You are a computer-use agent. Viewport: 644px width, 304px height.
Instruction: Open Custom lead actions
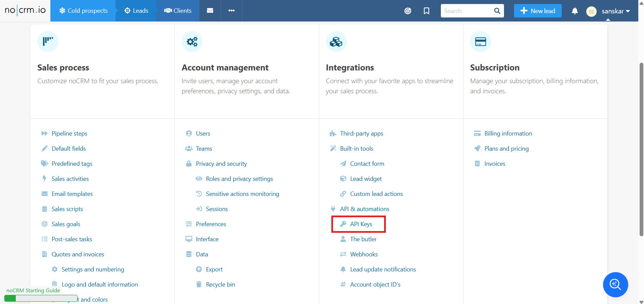point(376,194)
